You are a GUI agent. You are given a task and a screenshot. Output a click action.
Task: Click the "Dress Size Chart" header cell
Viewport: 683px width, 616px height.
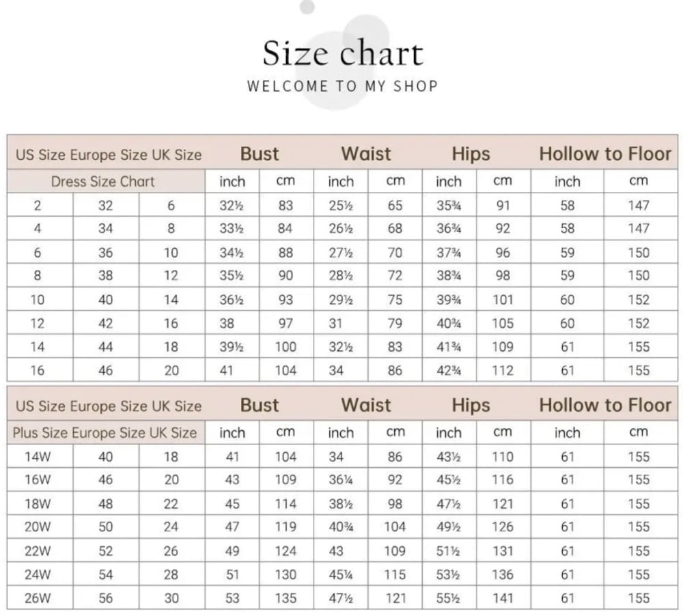click(x=103, y=182)
